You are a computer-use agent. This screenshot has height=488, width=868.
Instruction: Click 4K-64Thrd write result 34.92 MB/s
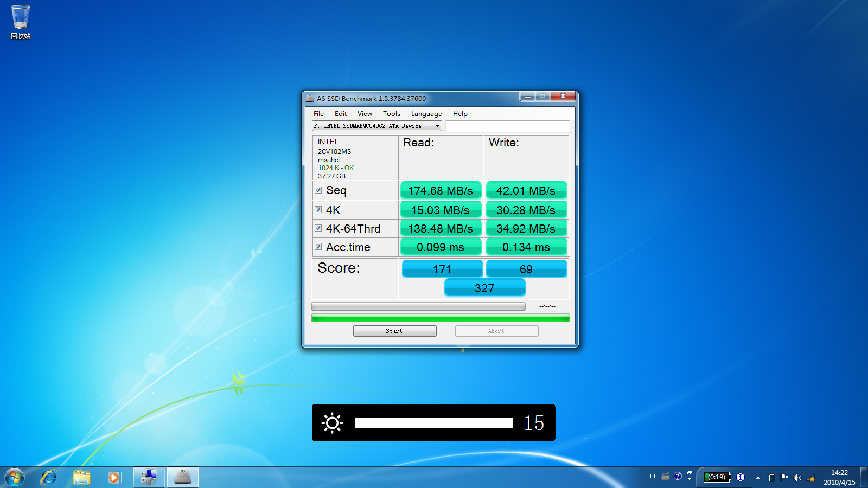[x=526, y=228]
